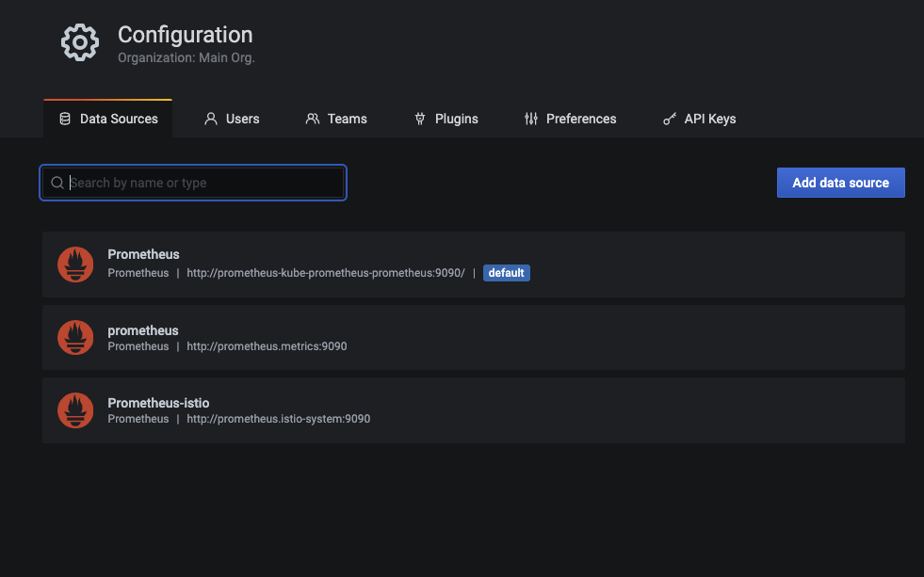Open the Prometheus data source title

coord(143,254)
